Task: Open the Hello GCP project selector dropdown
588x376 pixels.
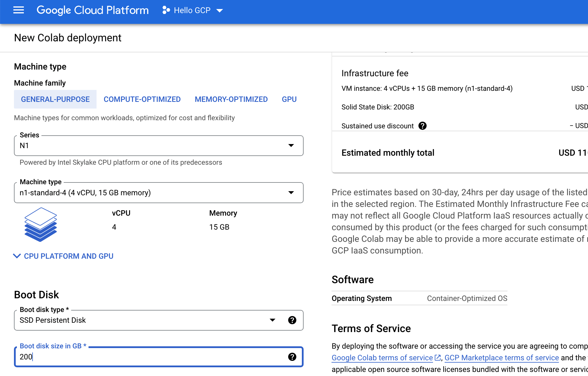Action: [x=220, y=10]
